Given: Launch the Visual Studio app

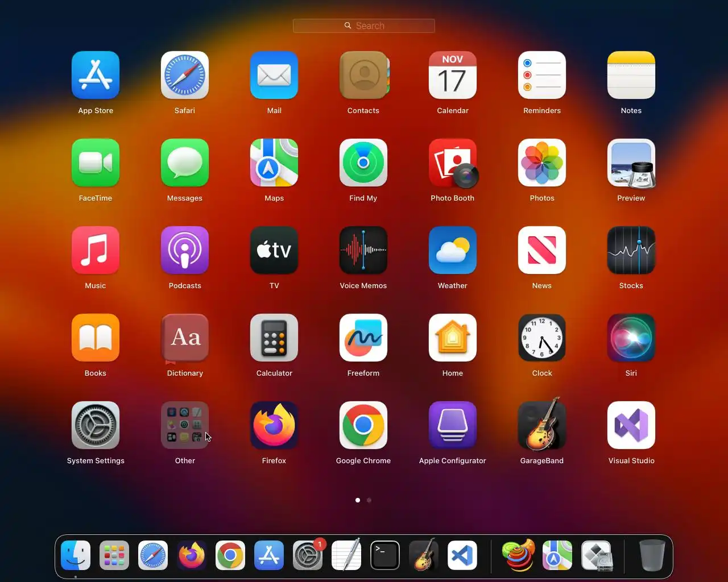Looking at the screenshot, I should tap(631, 425).
